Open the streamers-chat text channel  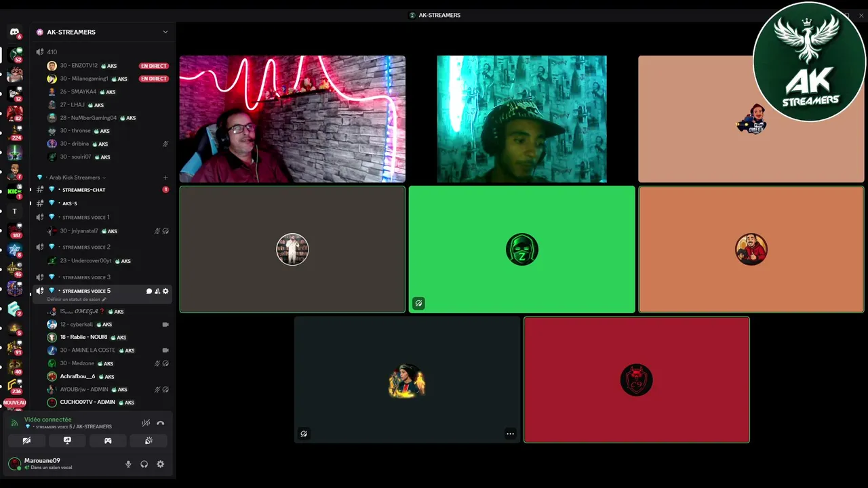[x=101, y=190]
